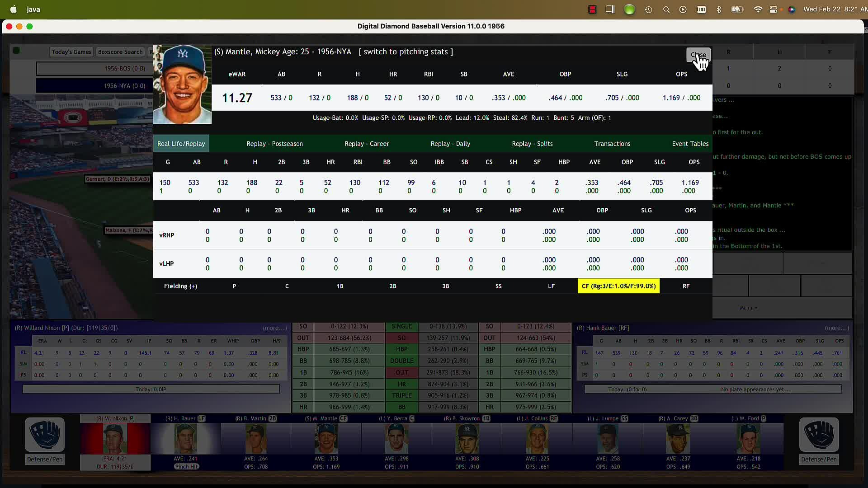Open Spotlight search in the menu bar
Viewport: 868px width, 488px height.
tap(666, 9)
